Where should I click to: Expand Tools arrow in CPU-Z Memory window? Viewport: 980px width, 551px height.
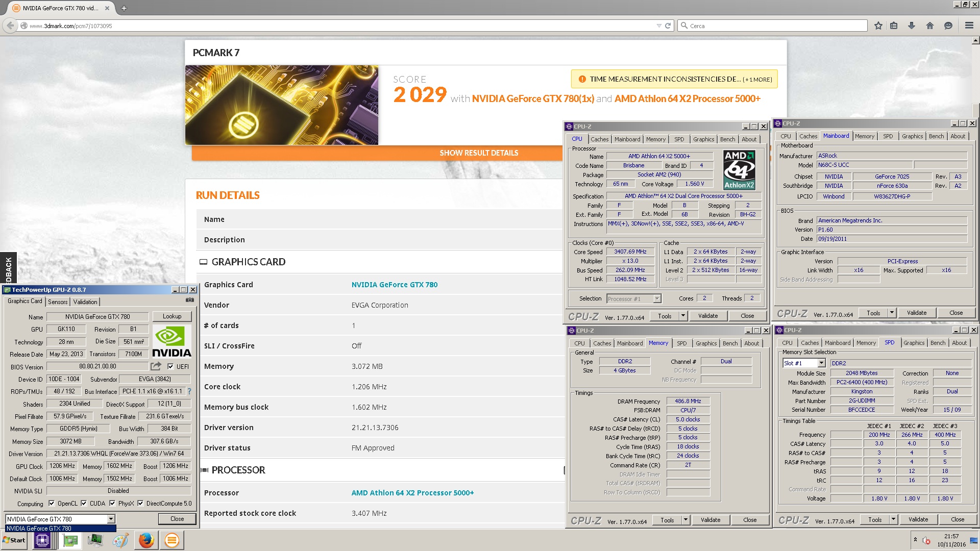point(685,520)
